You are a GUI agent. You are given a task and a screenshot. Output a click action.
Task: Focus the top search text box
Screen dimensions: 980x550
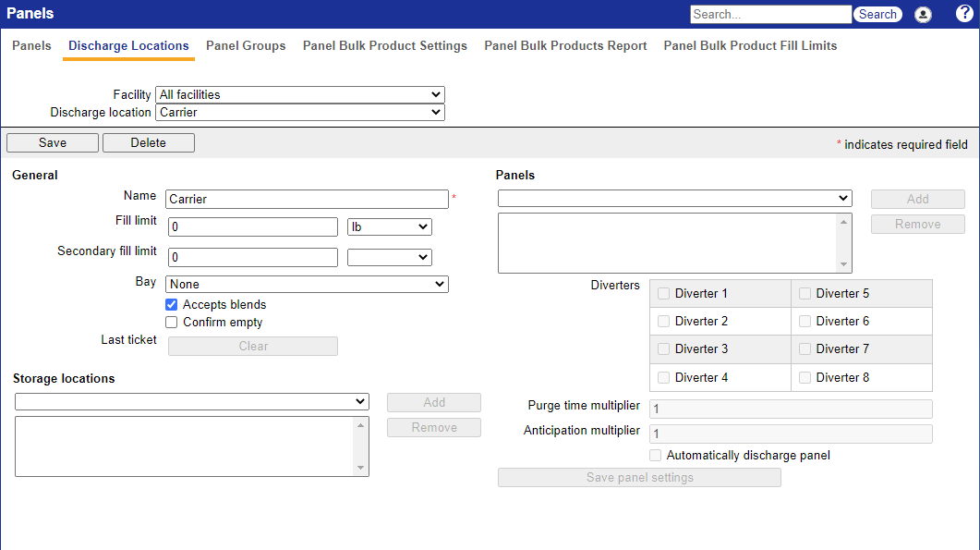click(770, 15)
